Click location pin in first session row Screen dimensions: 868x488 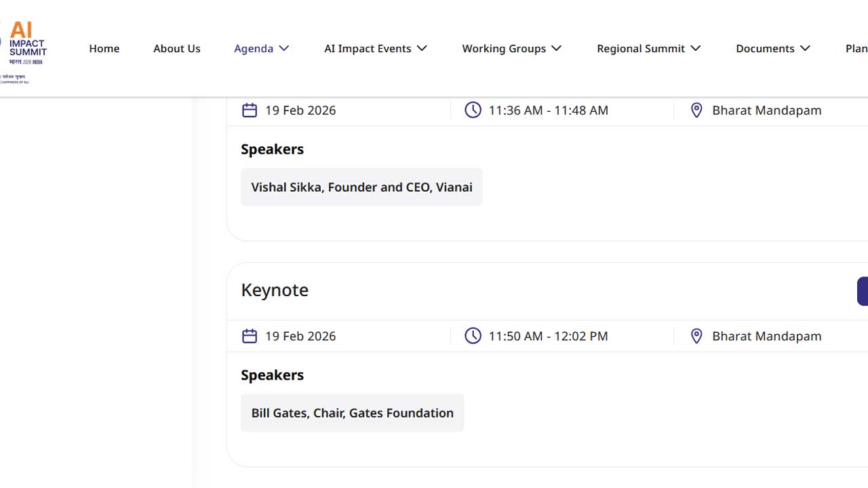click(x=696, y=110)
